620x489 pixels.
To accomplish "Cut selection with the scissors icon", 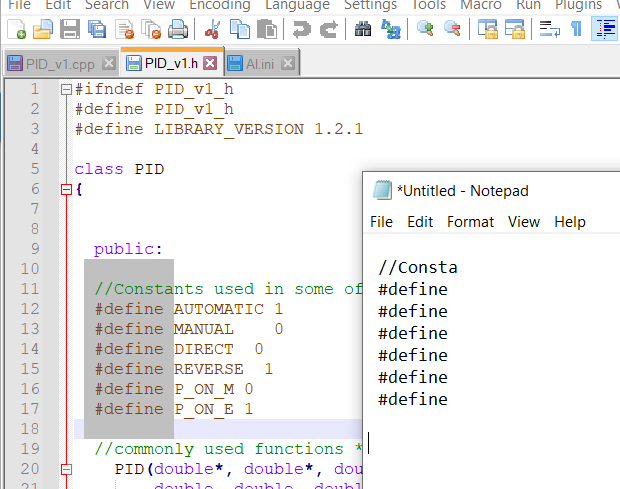I will pyautogui.click(x=212, y=30).
